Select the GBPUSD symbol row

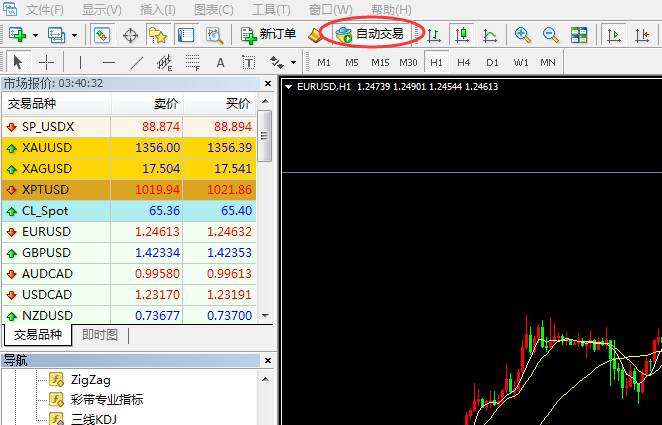point(129,253)
